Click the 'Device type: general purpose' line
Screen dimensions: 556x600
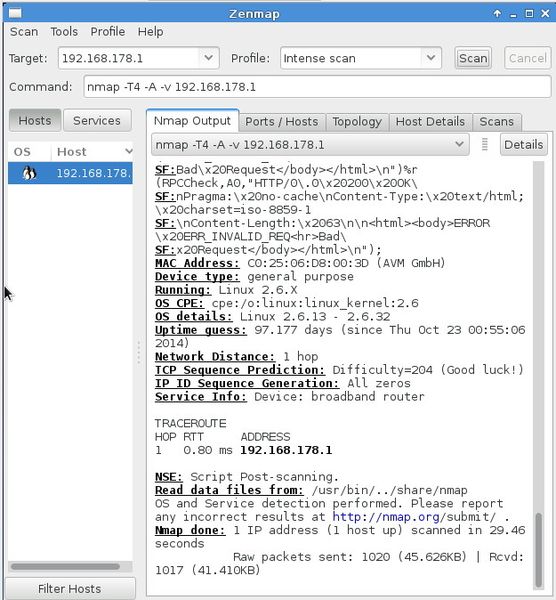pos(254,277)
